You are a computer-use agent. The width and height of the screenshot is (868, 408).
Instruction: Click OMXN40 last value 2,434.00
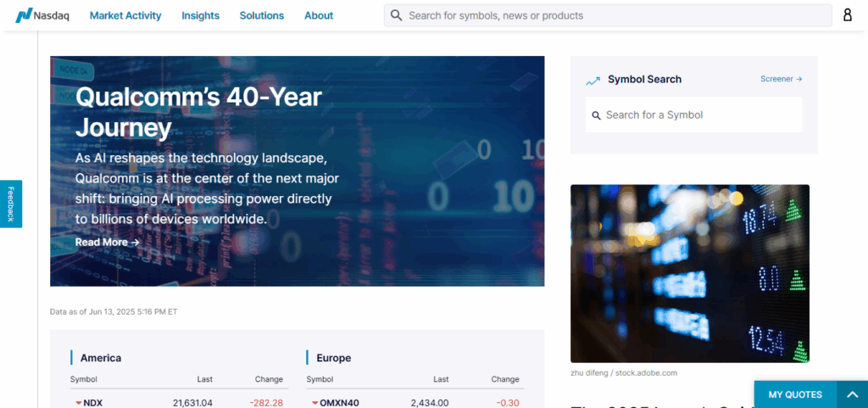[x=430, y=403]
